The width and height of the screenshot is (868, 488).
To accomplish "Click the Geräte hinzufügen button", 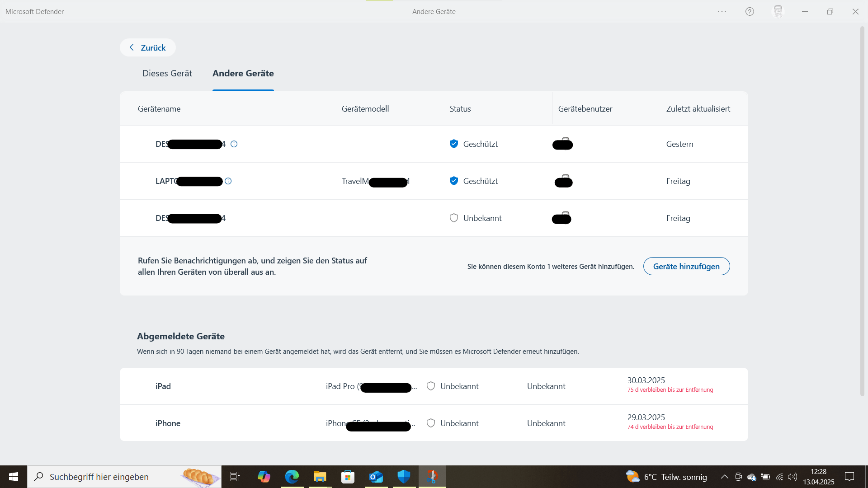I will click(x=686, y=267).
